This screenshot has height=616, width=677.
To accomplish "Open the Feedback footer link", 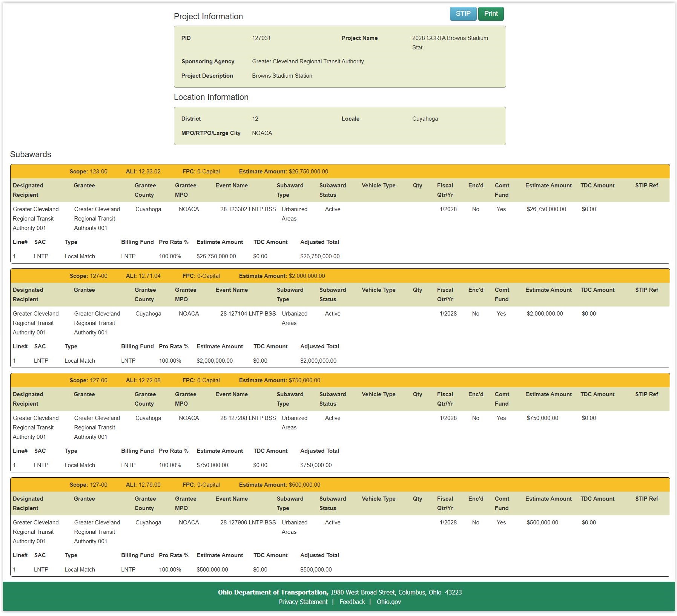I will coord(352,602).
